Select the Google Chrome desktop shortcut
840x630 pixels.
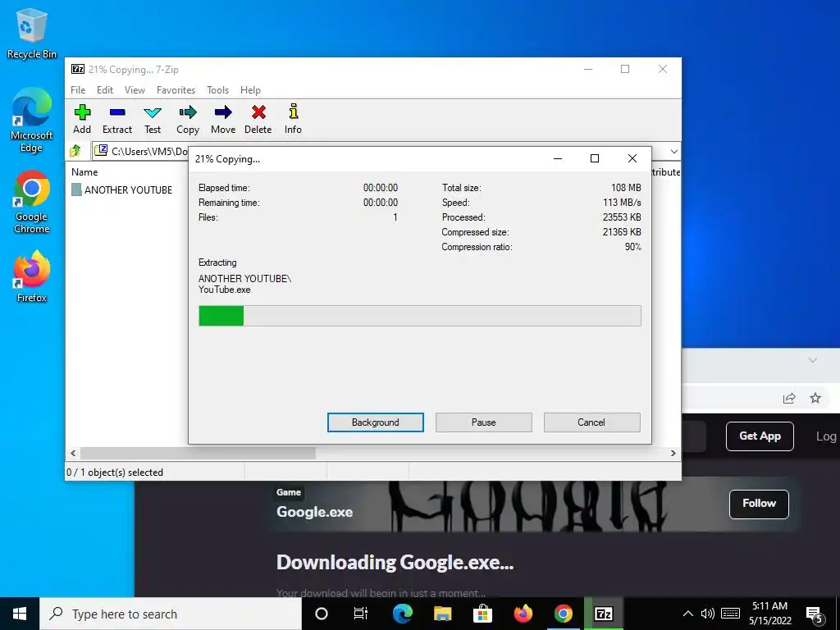(x=32, y=203)
